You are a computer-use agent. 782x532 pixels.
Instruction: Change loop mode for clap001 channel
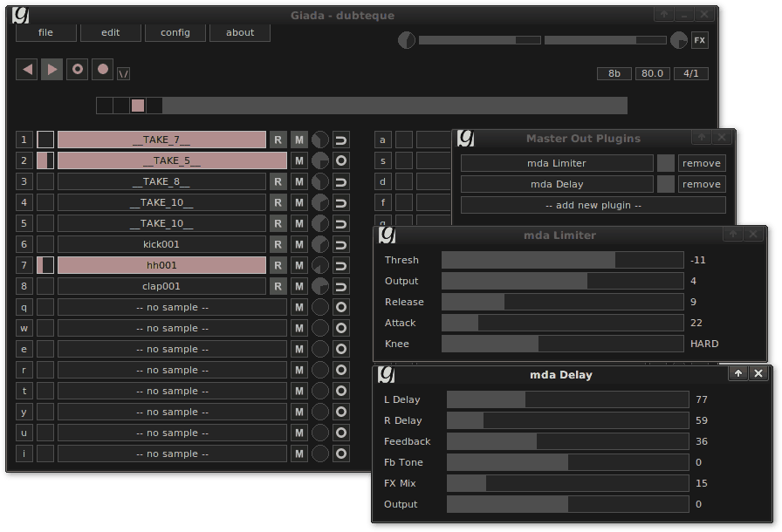click(341, 286)
